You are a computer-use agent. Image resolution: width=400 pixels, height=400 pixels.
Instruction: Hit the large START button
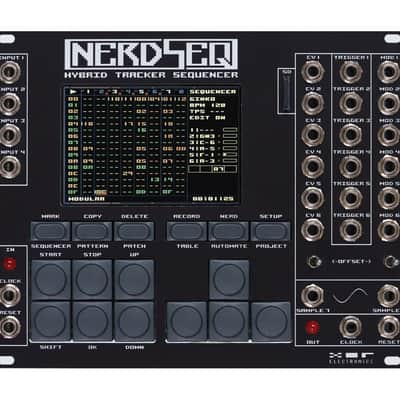51,280
